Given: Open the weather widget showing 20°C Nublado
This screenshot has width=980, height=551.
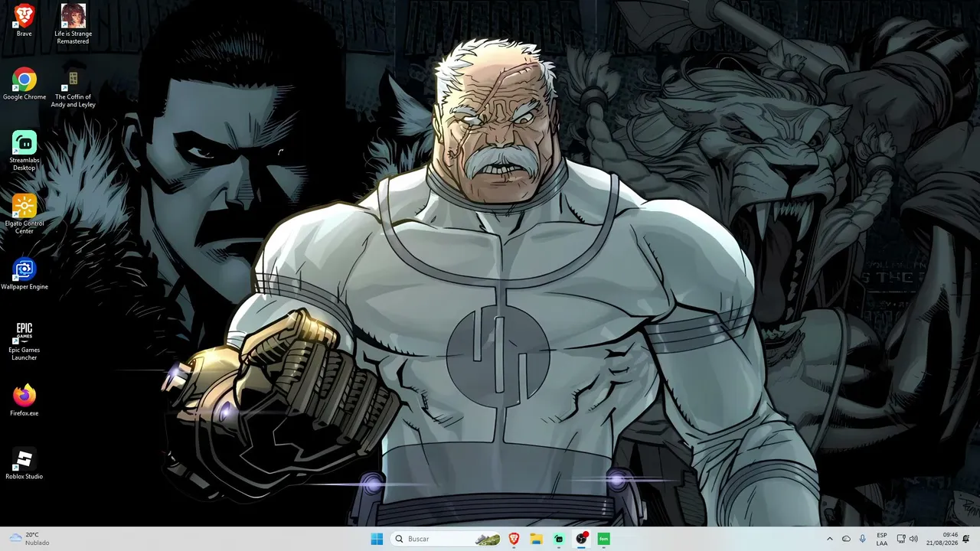Looking at the screenshot, I should point(29,539).
